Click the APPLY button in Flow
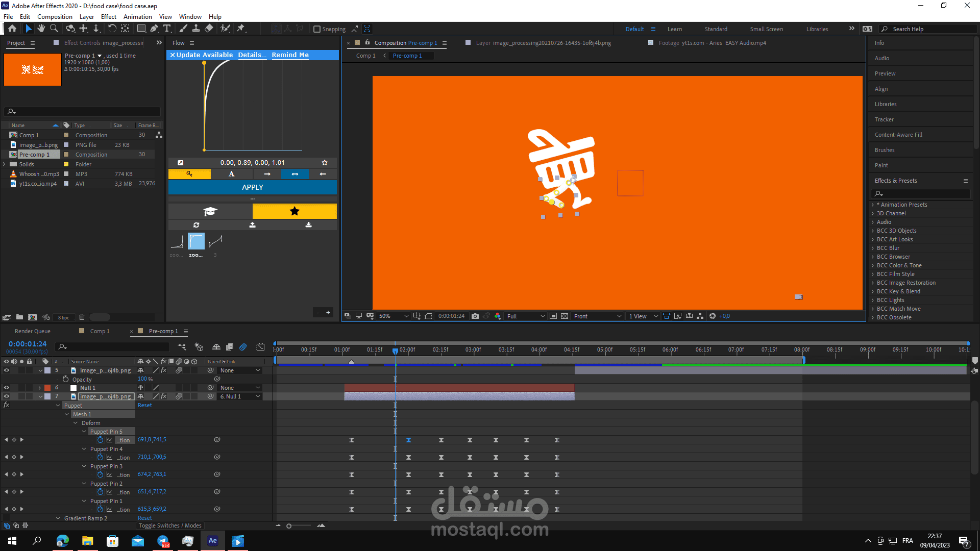 click(253, 187)
